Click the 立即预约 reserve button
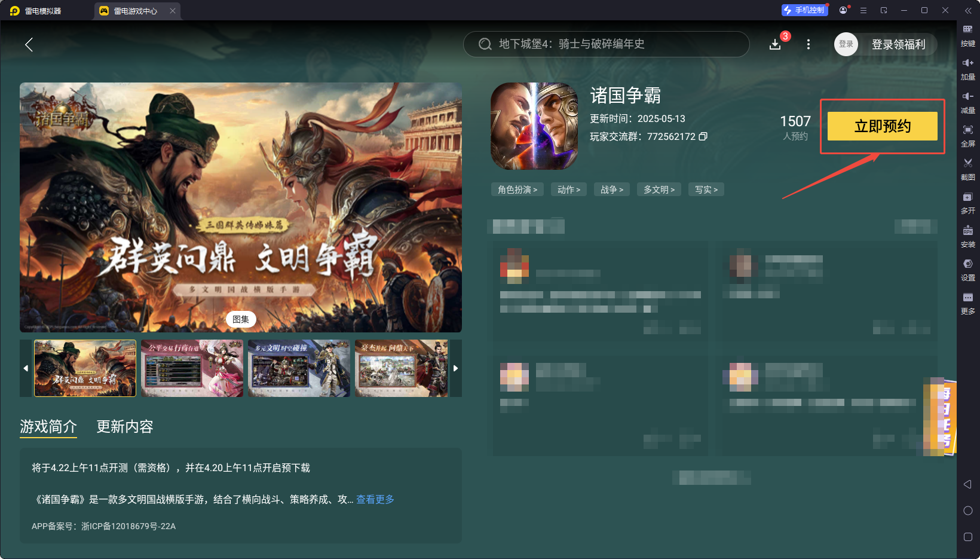Image resolution: width=980 pixels, height=559 pixels. [x=883, y=126]
